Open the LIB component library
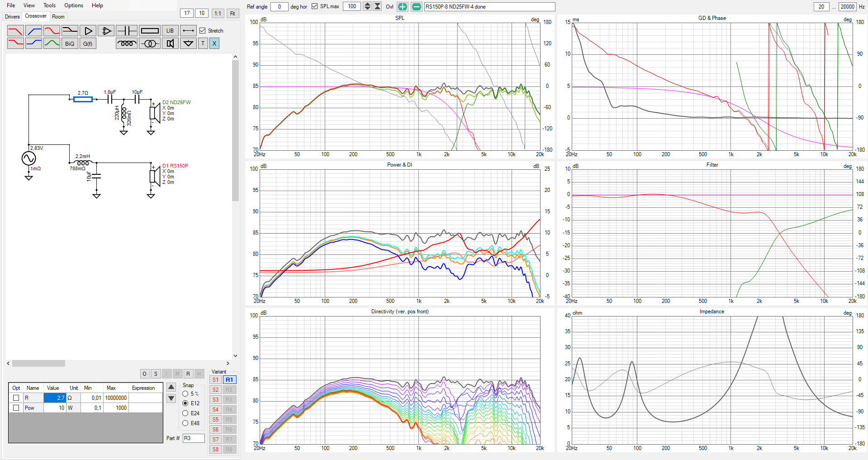Image resolution: width=868 pixels, height=460 pixels. [170, 31]
